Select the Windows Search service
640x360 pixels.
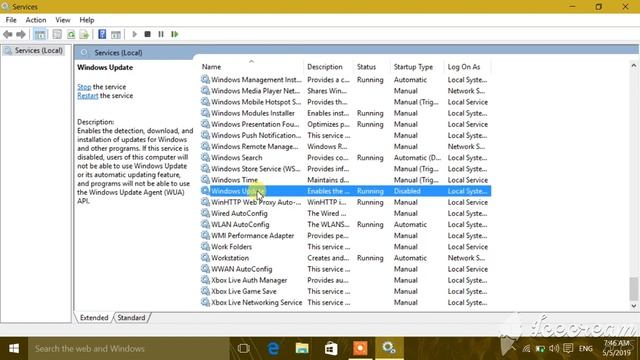346,158
